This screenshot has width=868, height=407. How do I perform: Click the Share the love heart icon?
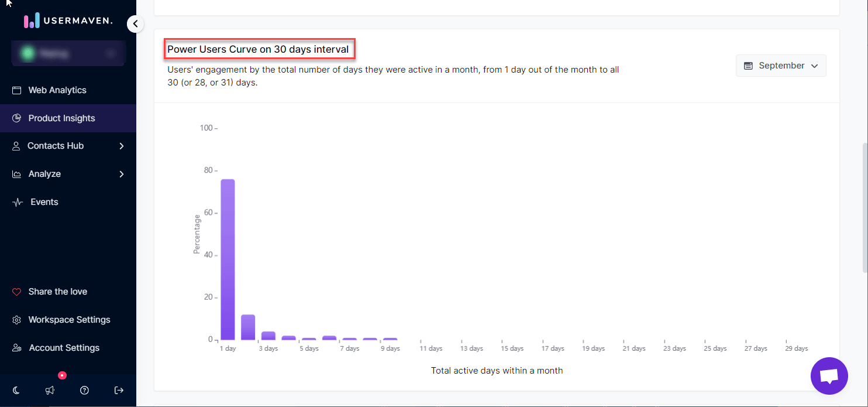(17, 292)
